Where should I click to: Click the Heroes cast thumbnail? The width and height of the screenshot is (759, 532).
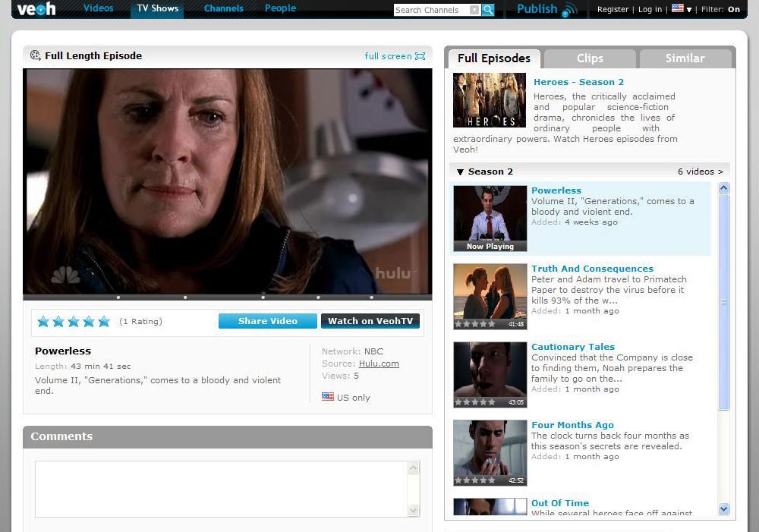tap(490, 99)
